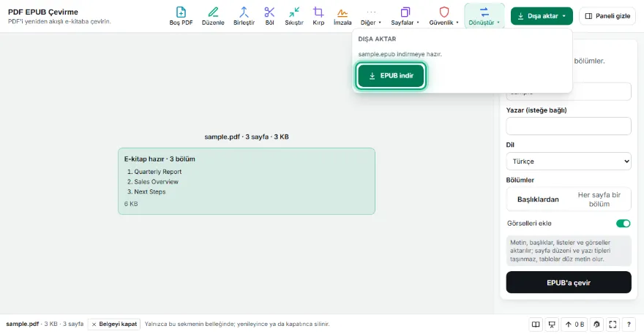Expand the Dönüştür menu
Viewport: 644px width, 334px height.
(x=484, y=16)
